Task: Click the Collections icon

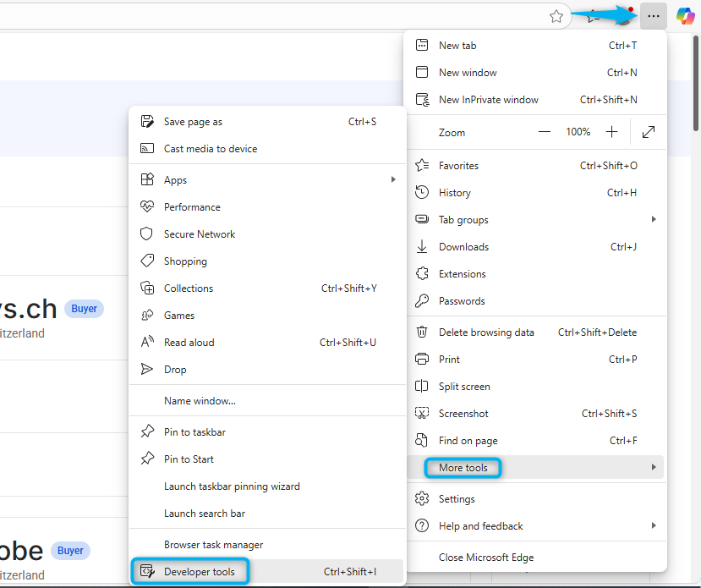Action: coord(147,288)
